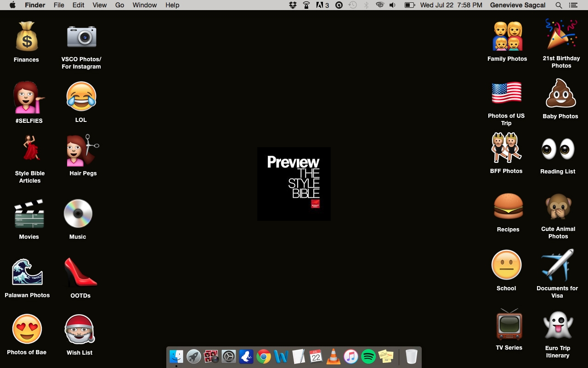Open Photo Booth from the dock
Image resolution: width=588 pixels, height=368 pixels.
(x=211, y=356)
